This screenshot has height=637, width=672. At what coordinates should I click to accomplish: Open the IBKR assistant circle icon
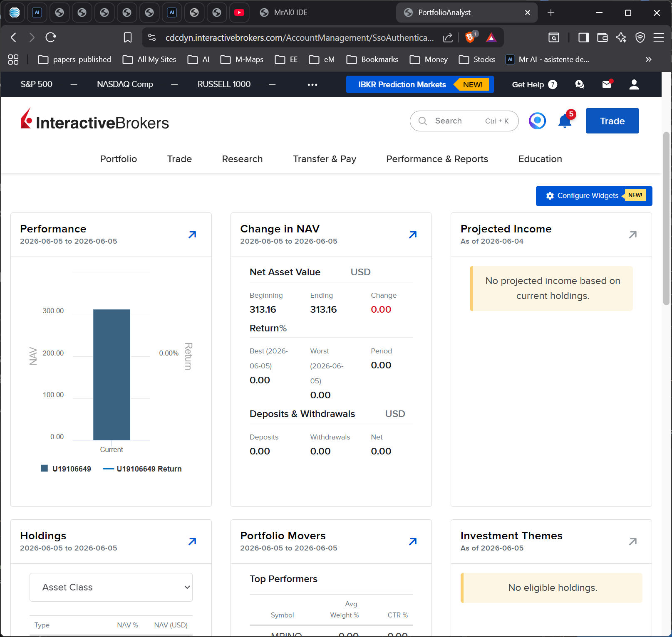(537, 121)
